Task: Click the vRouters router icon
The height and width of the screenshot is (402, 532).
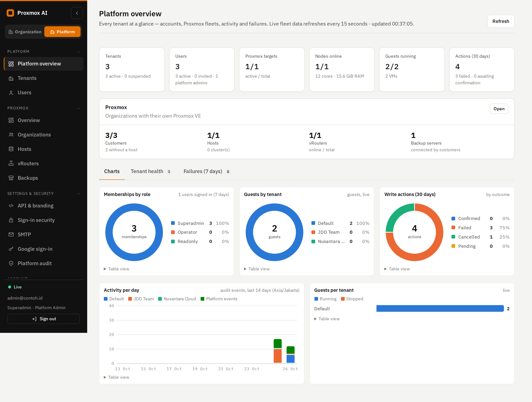Action: [x=11, y=164]
